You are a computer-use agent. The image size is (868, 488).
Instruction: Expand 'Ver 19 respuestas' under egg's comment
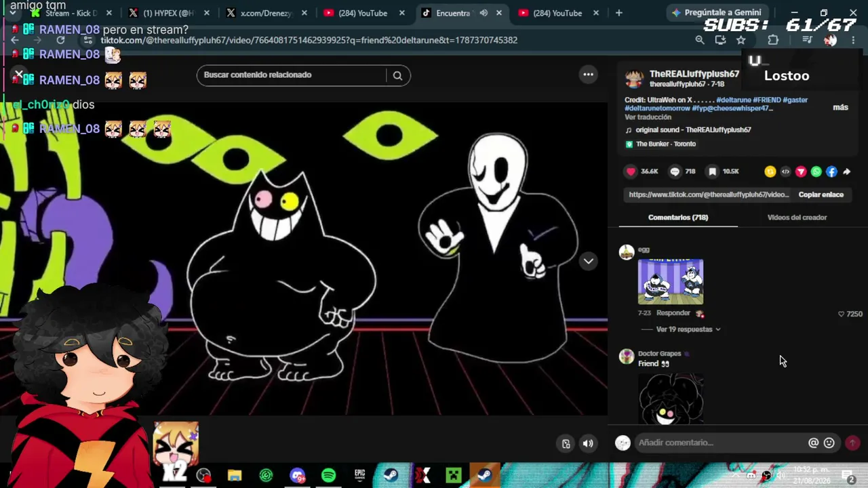pos(688,329)
